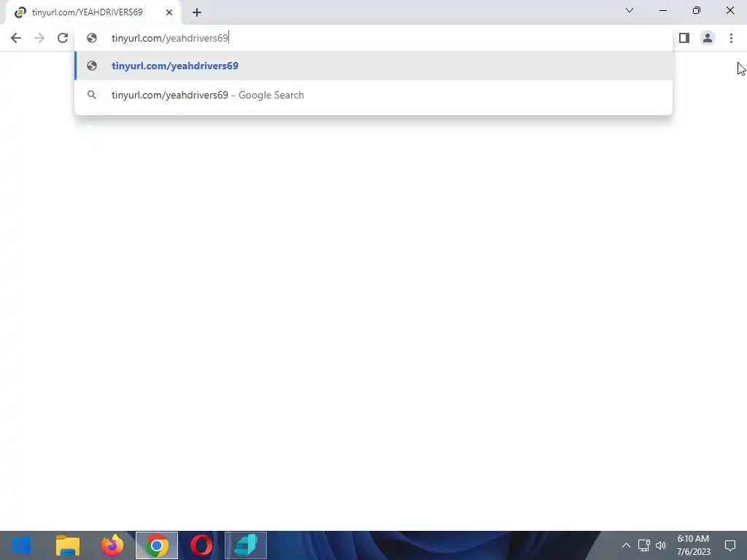Choose the Google Search suggestion row
Viewport: 747px width, 560px height.
pos(373,95)
